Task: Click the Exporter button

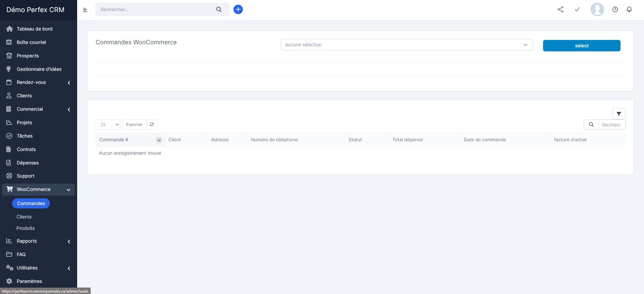Action: [135, 125]
